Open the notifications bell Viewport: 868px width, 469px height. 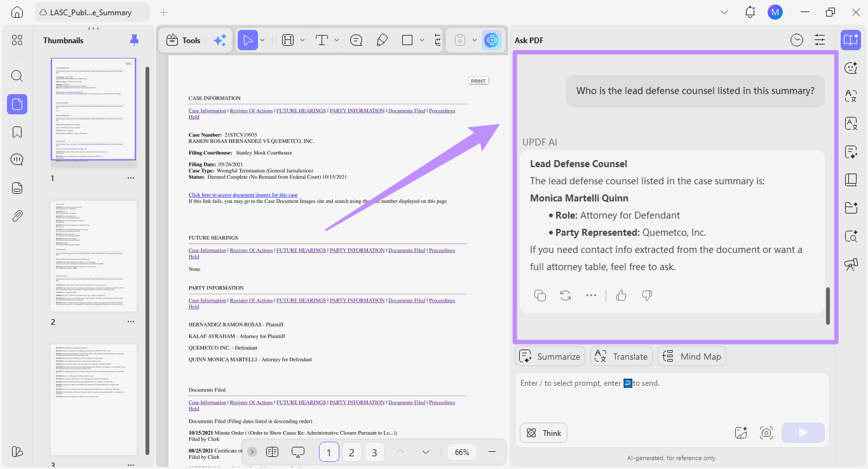[x=750, y=12]
